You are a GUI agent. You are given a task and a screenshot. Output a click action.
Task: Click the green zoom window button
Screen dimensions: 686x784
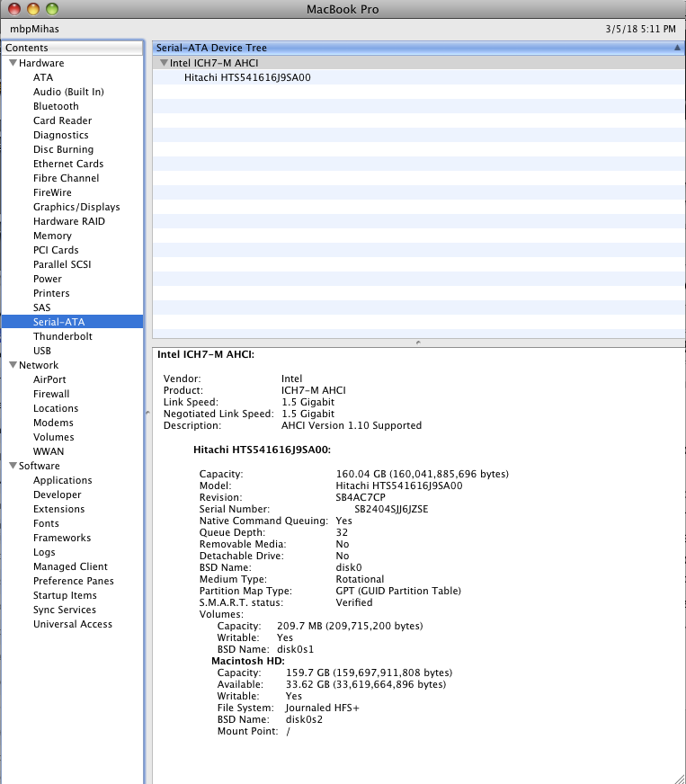pos(52,9)
